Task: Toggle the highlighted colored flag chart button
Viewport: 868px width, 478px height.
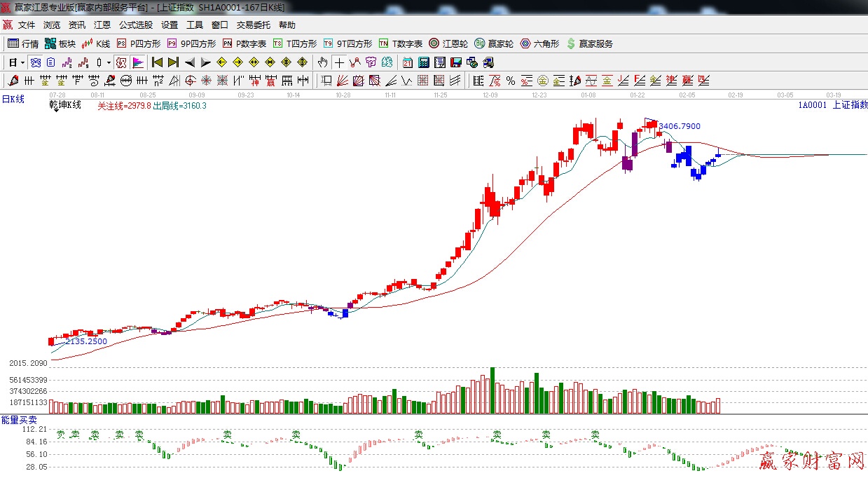Action: [137, 62]
